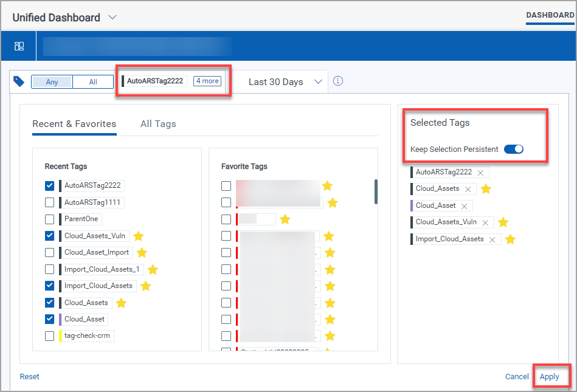Remove AutoARSTag2222 from Selected Tags

point(480,173)
